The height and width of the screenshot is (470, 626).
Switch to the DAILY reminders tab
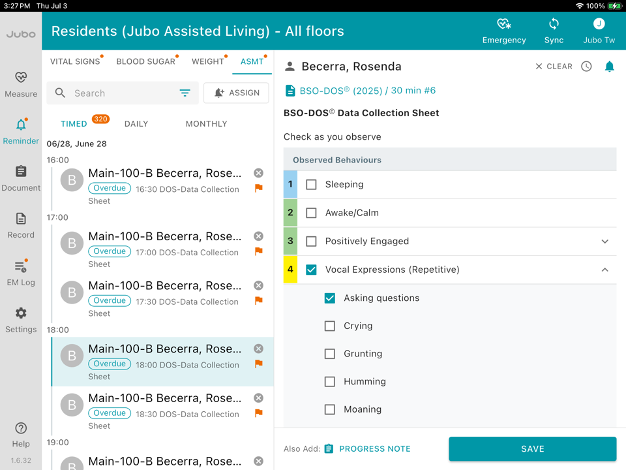point(136,124)
